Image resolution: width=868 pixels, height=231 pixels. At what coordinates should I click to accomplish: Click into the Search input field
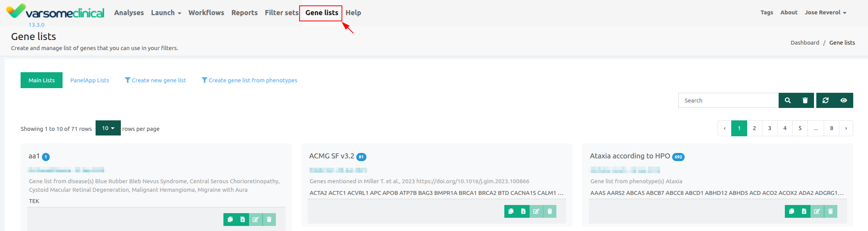(x=728, y=100)
